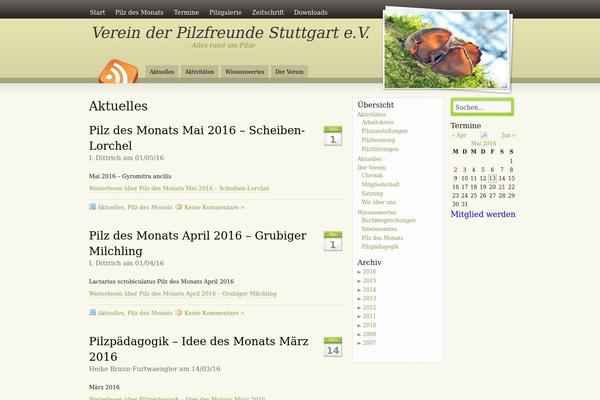Click comment bubble icon under Scheiben-Lorchel post
This screenshot has height=400, width=600.
179,207
